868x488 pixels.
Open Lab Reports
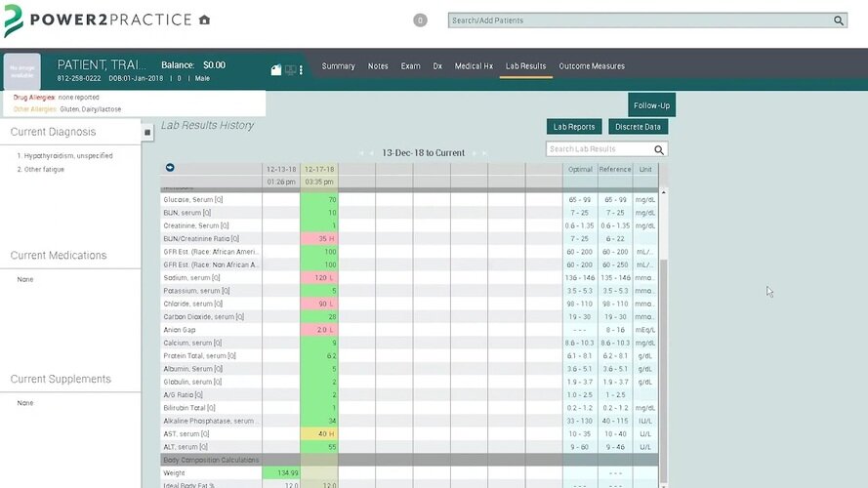click(574, 127)
